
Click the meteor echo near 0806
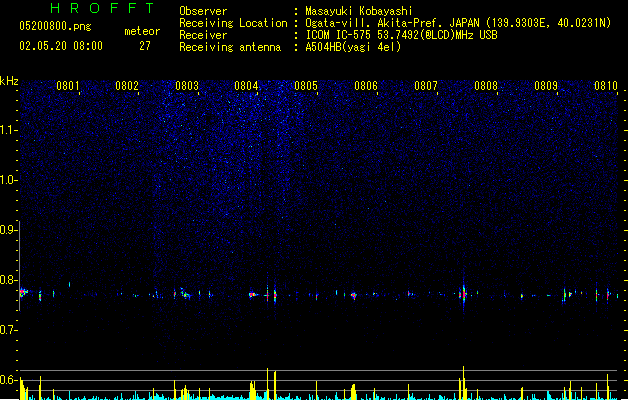pos(353,296)
